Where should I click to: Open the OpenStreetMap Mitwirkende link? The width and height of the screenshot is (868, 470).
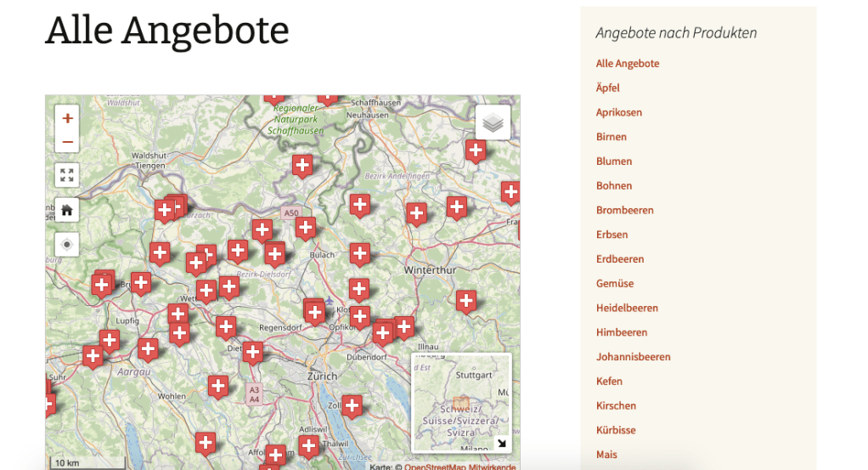tap(459, 466)
